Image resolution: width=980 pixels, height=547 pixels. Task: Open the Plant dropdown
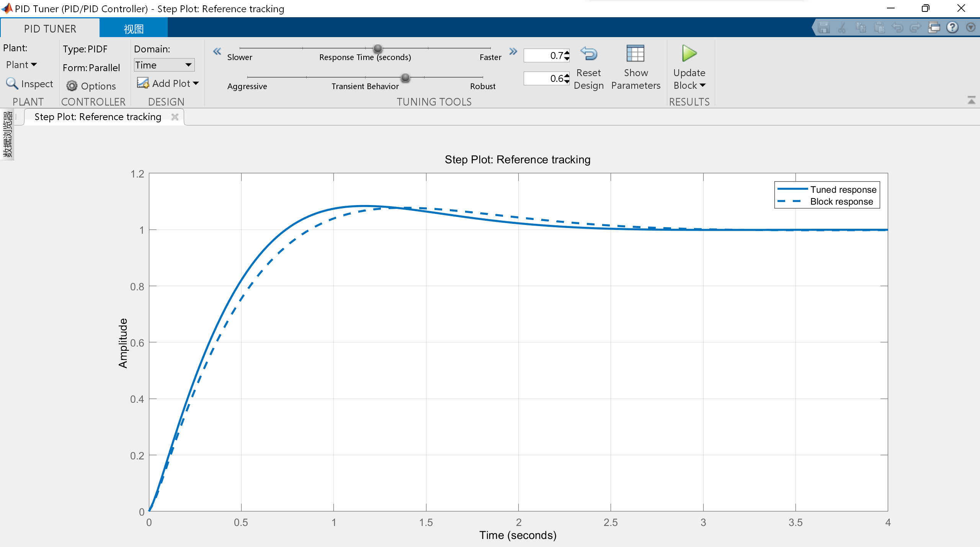pos(21,65)
